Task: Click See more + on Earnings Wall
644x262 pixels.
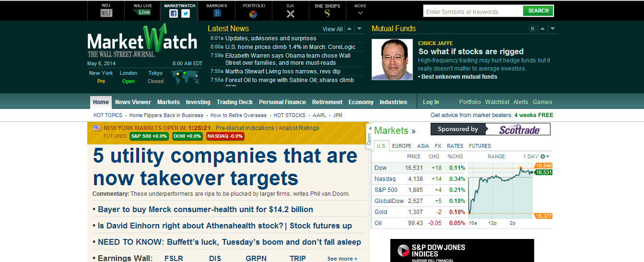Action: pos(342,259)
